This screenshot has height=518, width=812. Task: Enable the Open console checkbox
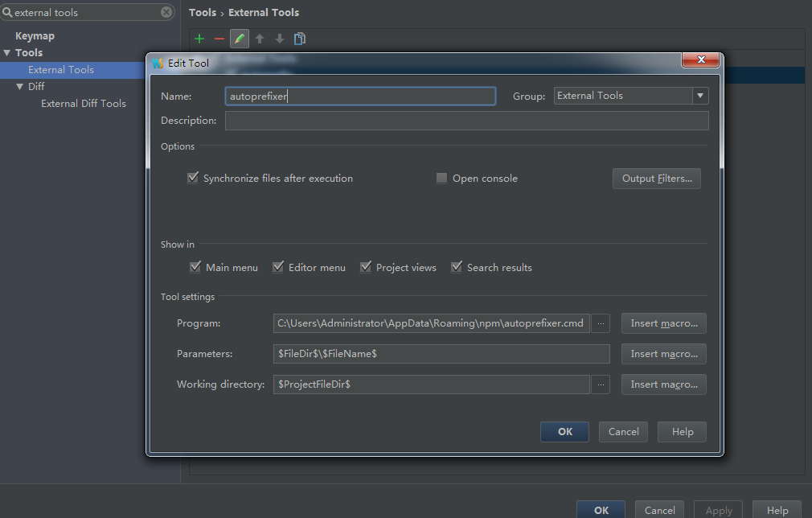[441, 179]
